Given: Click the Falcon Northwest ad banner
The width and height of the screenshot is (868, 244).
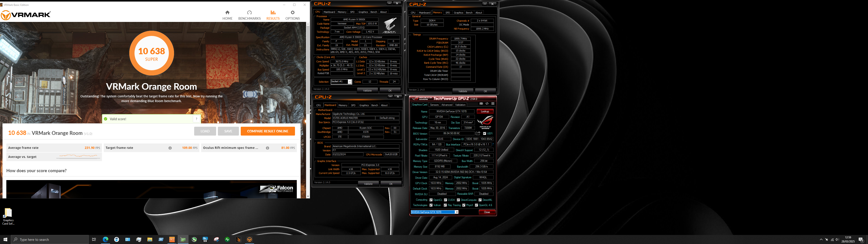Looking at the screenshot, I should 151,189.
